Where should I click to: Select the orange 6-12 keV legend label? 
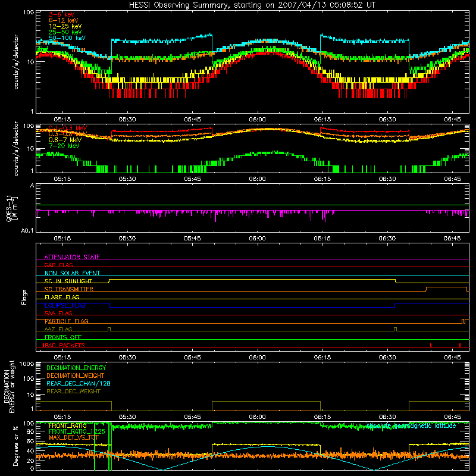(x=64, y=20)
